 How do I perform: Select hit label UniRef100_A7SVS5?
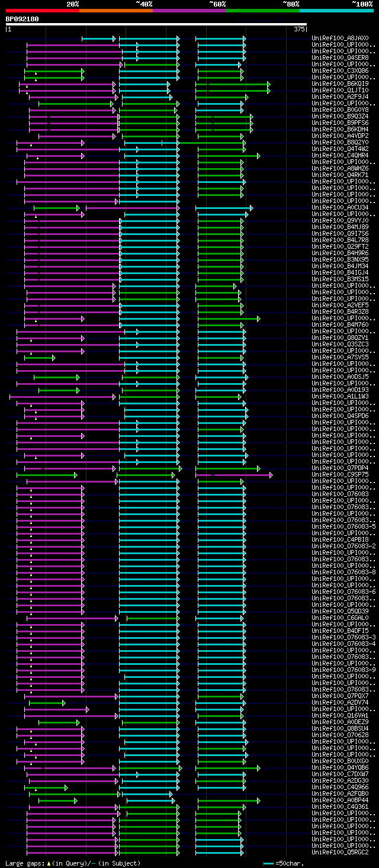point(341,358)
